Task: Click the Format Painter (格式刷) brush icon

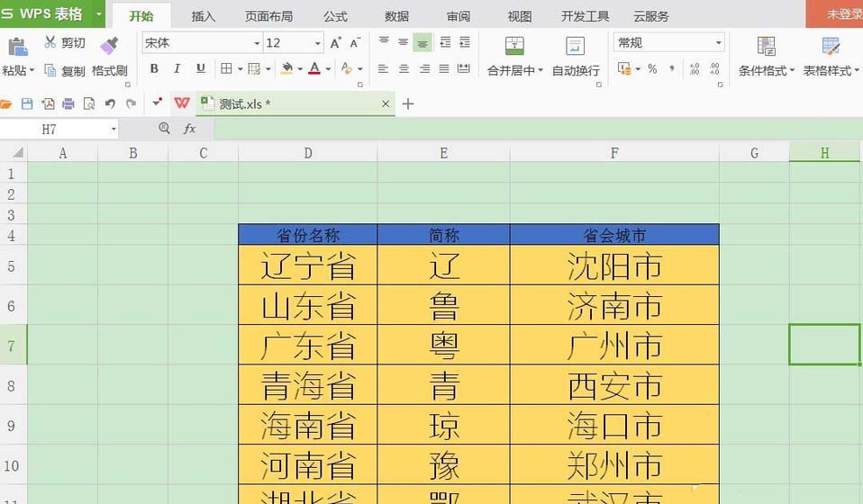Action: coord(109,45)
